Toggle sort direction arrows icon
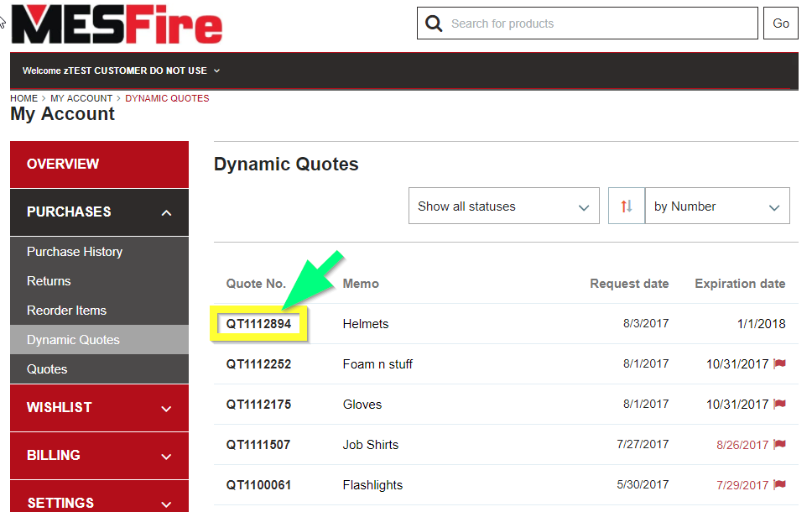Image resolution: width=812 pixels, height=512 pixels. click(x=627, y=206)
